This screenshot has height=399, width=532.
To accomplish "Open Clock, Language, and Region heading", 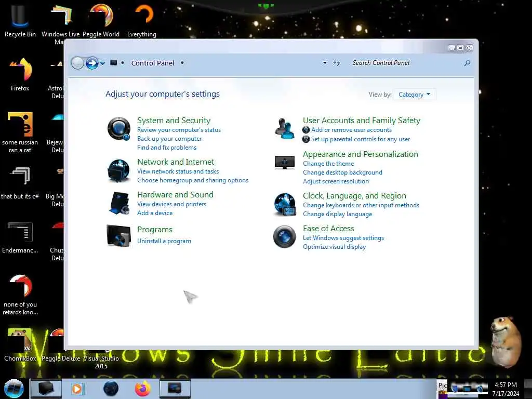I will [x=354, y=196].
